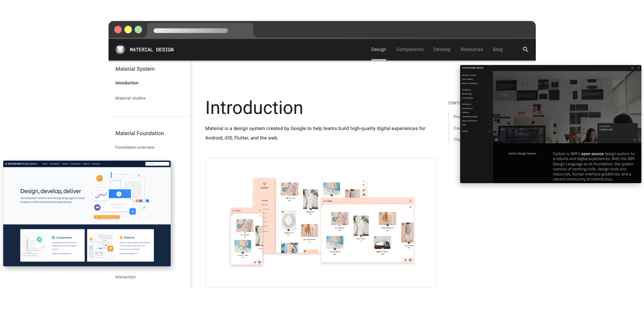Click Atlassian Search input field
The width and height of the screenshot is (644, 309).
point(157,164)
